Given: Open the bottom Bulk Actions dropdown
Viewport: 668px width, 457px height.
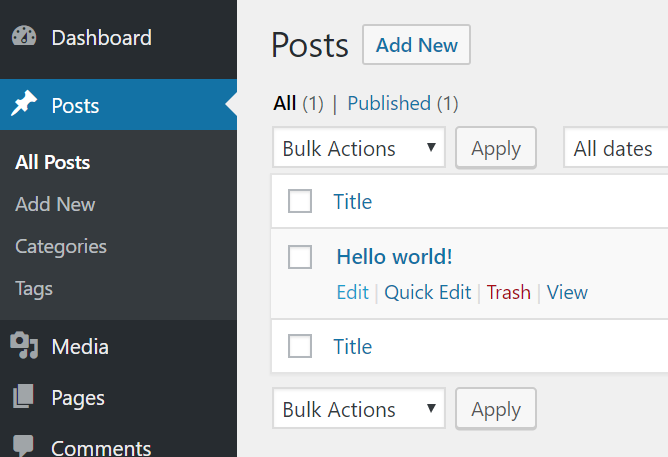Looking at the screenshot, I should coord(359,409).
